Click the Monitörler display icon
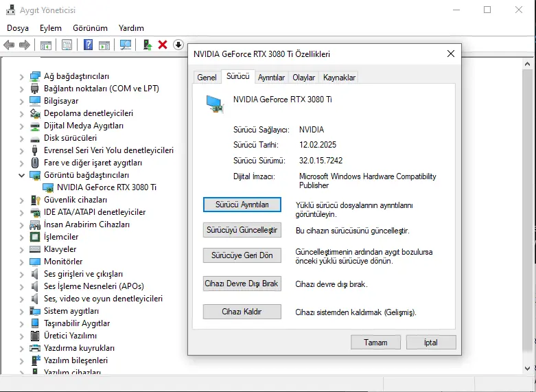The width and height of the screenshot is (536, 392). coord(35,262)
